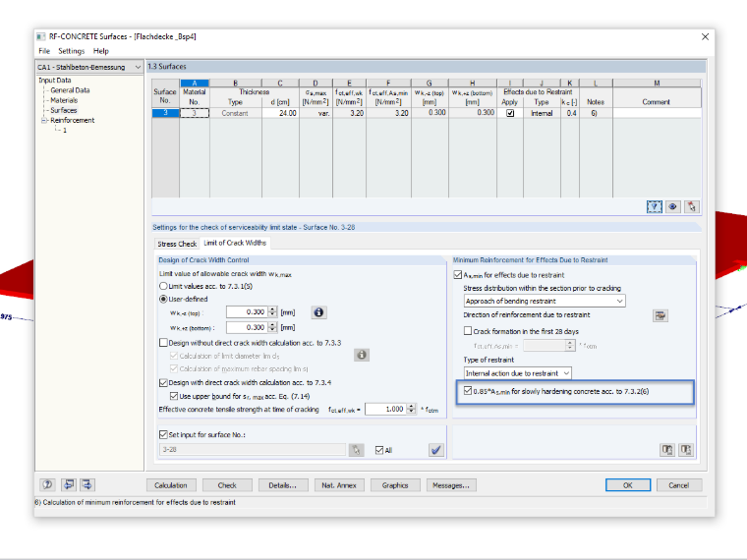Toggle design with direct crack width calculation 7.3.4

point(163,382)
